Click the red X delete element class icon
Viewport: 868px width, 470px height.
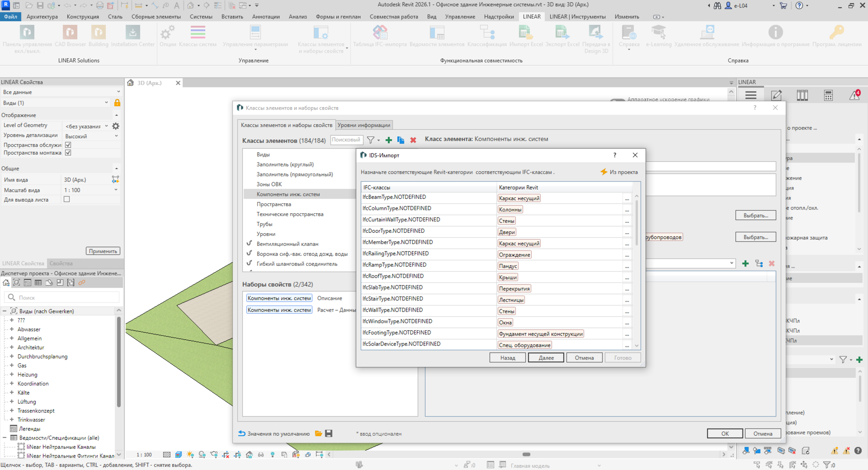(x=413, y=140)
